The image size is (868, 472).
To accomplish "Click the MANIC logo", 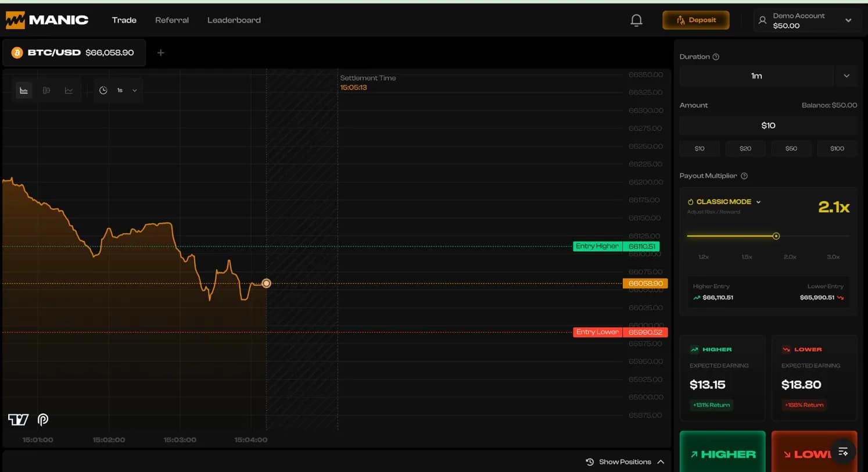I will coord(47,20).
